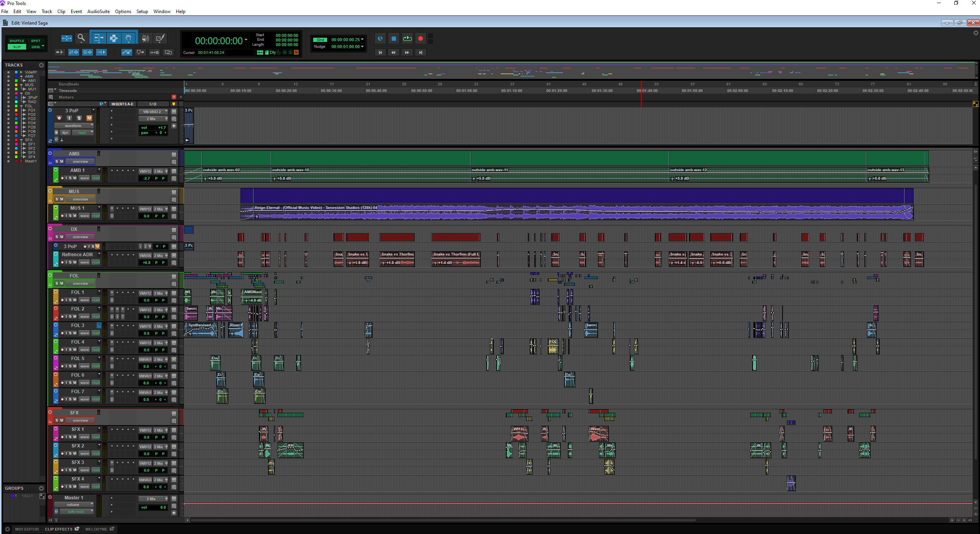Open the Setup menu

[x=142, y=12]
